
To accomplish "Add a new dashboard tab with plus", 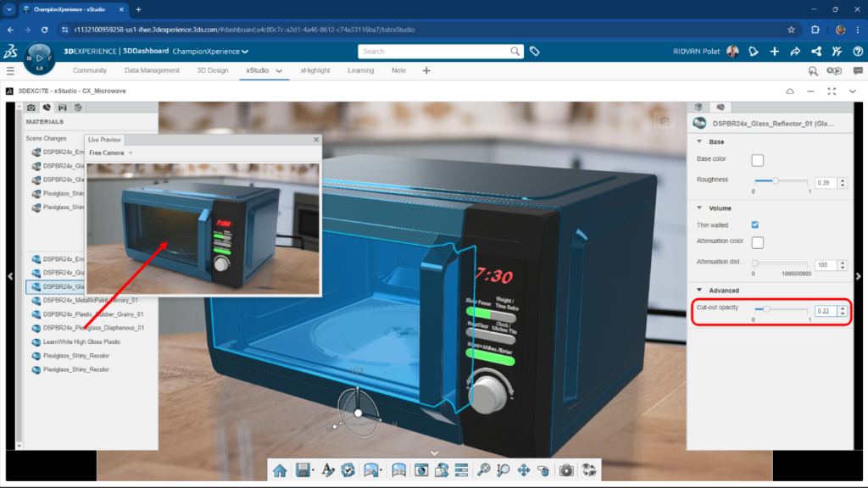I will click(426, 71).
